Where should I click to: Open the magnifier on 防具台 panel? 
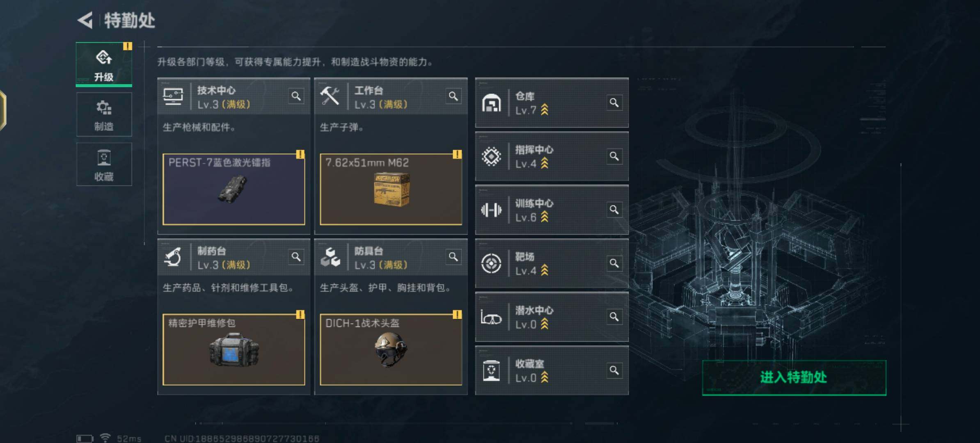click(453, 257)
